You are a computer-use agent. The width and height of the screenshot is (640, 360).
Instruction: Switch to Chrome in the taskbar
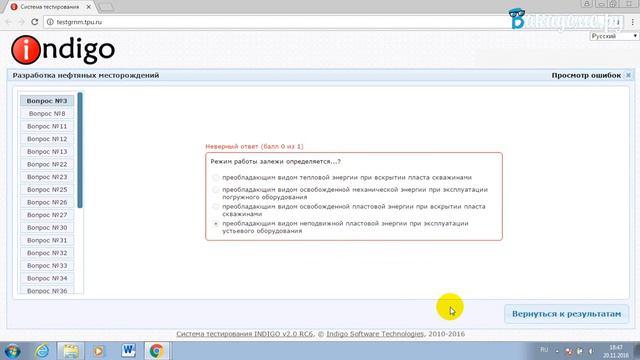click(x=156, y=351)
